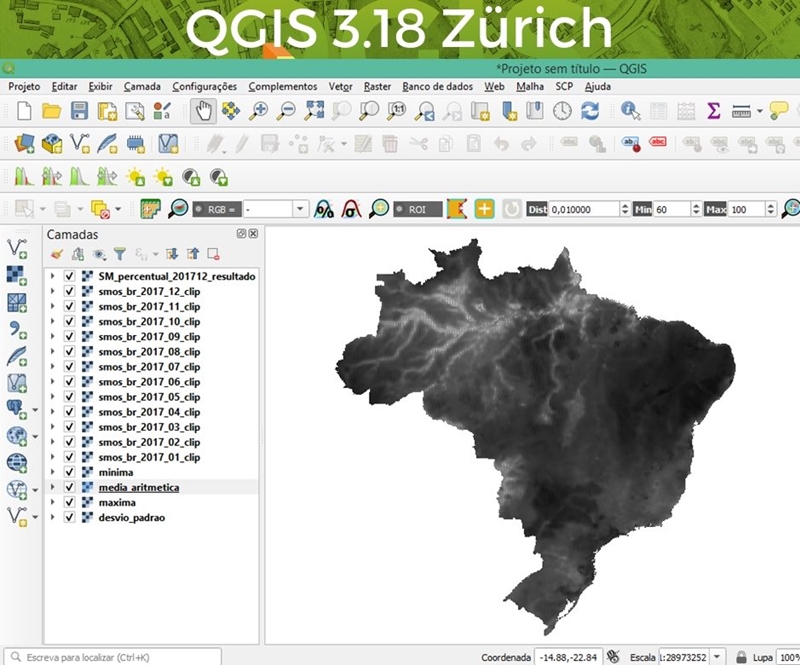Open the Raster menu
This screenshot has width=800, height=665.
(377, 86)
